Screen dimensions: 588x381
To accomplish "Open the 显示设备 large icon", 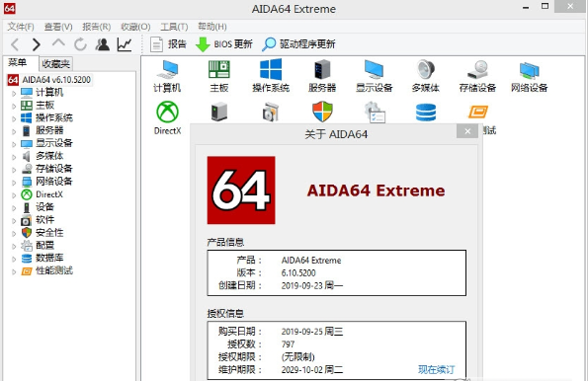I will tap(374, 76).
